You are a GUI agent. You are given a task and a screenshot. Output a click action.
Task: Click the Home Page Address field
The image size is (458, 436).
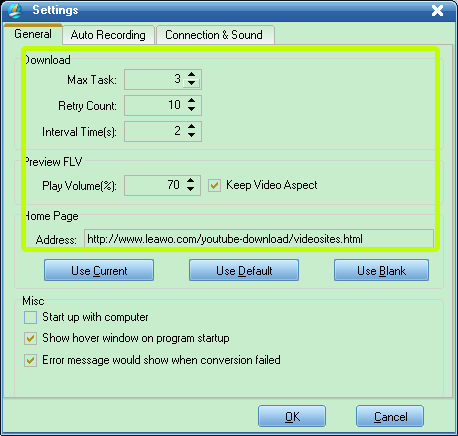[259, 239]
